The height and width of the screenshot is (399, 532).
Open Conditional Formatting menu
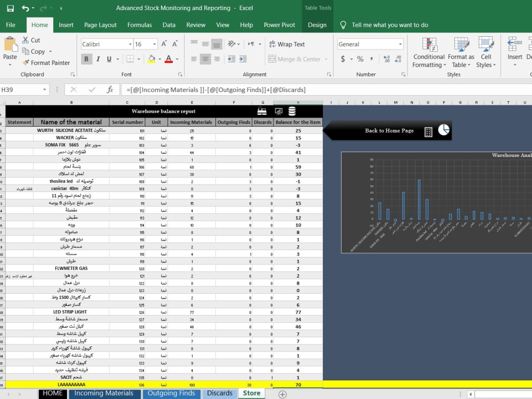coord(429,53)
